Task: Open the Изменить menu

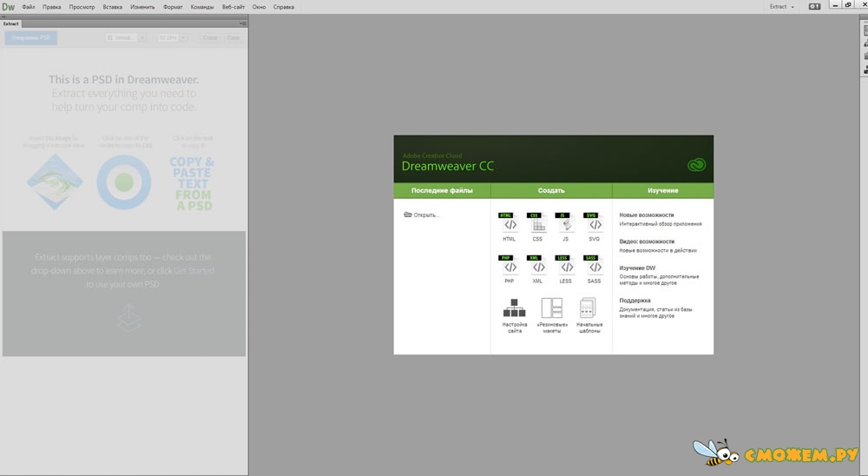Action: [x=142, y=7]
